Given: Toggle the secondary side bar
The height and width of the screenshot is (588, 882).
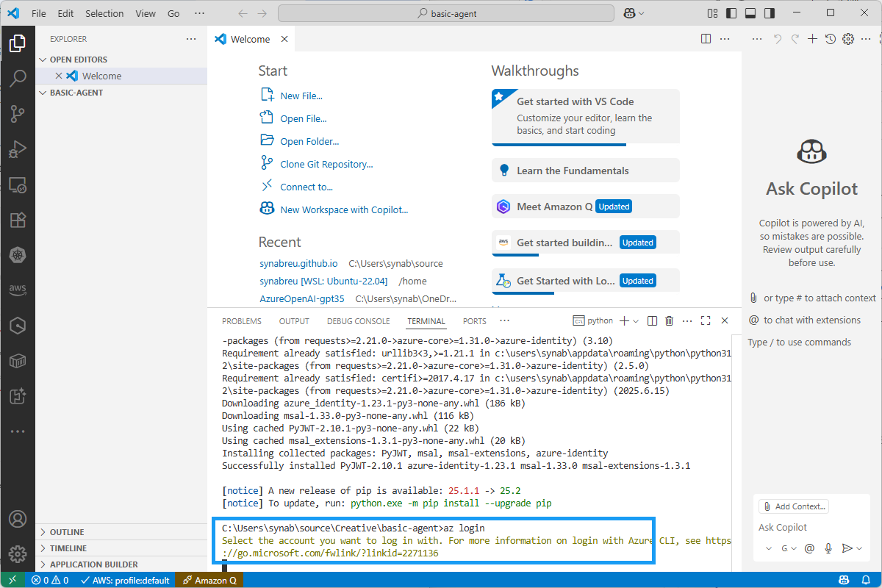Looking at the screenshot, I should 770,13.
